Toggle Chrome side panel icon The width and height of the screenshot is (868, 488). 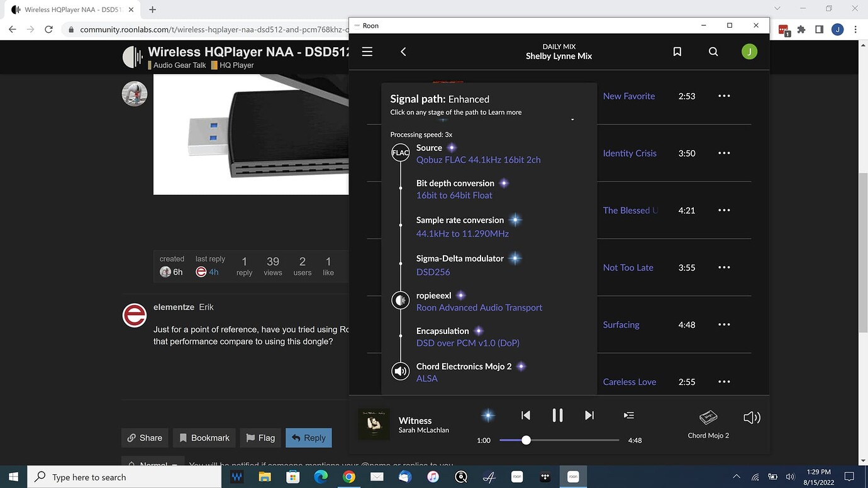pos(819,30)
